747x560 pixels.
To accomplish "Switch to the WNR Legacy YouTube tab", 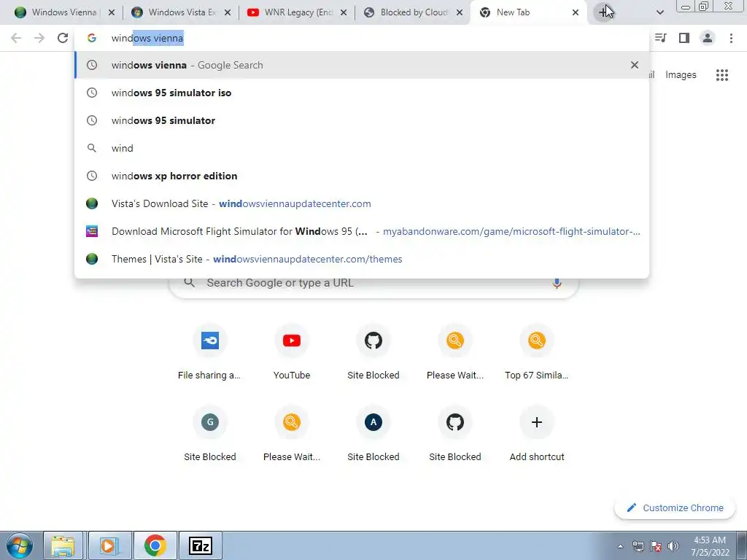I will coord(297,12).
